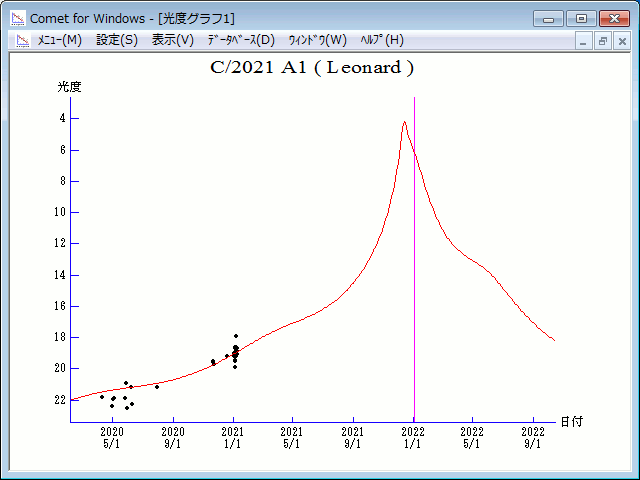Minimize the Comet for Windows main window
This screenshot has height=480, width=640.
(x=548, y=18)
